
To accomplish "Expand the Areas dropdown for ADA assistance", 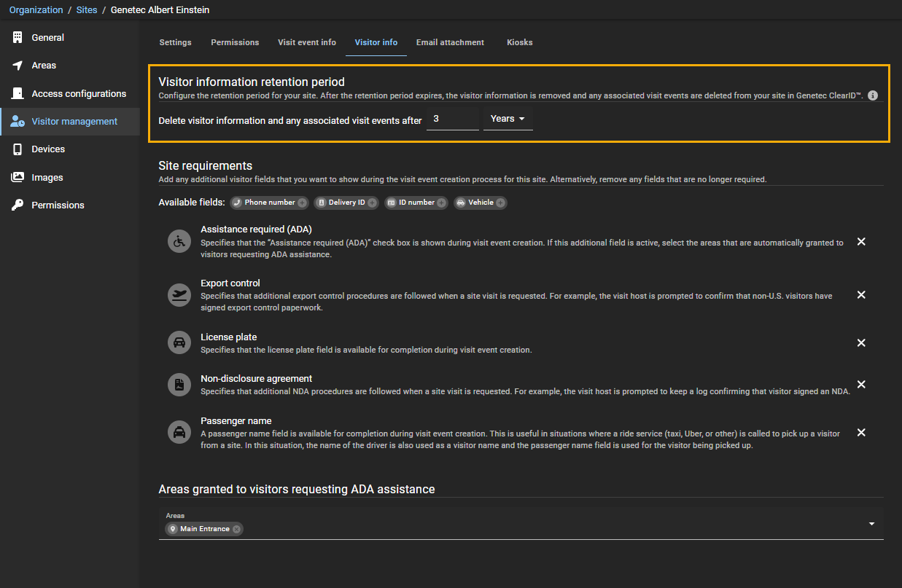I will pyautogui.click(x=871, y=523).
